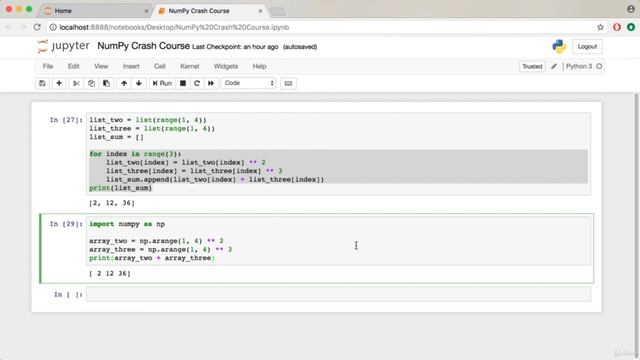Viewport: 640px width, 360px height.
Task: Click the list_sum = [] line
Action: pos(116,137)
